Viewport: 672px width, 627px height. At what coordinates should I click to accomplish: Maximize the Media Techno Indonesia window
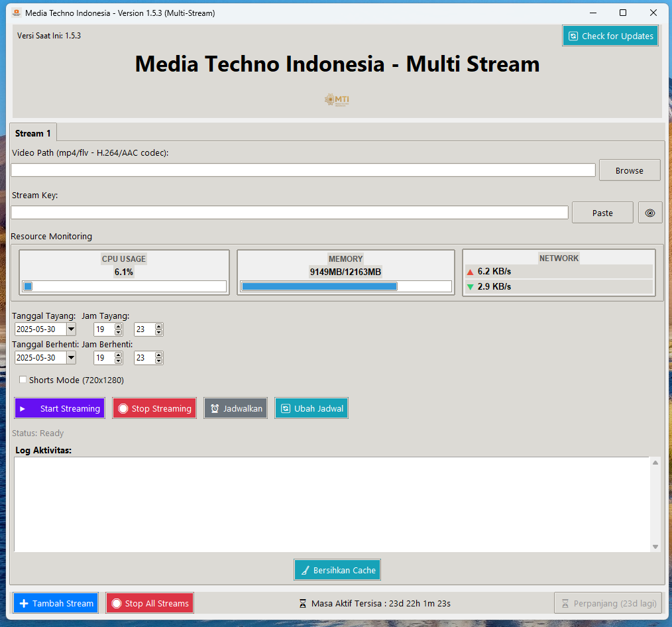click(x=623, y=13)
